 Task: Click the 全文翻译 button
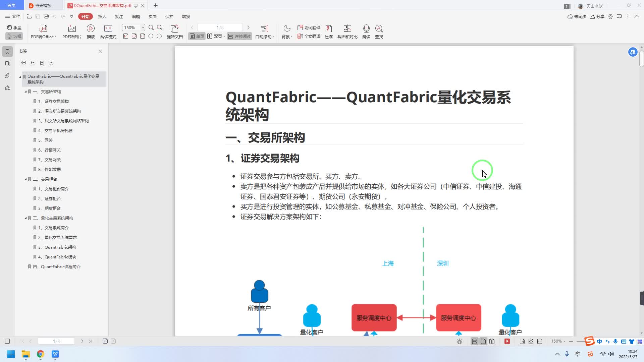[x=309, y=36]
